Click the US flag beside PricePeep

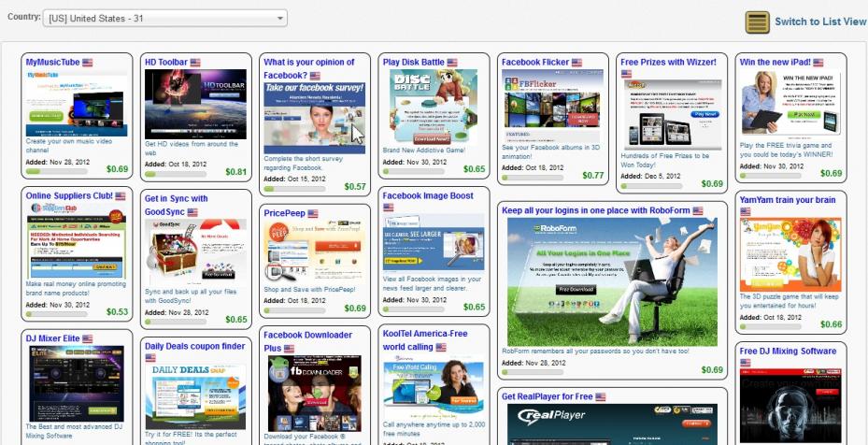(x=313, y=213)
